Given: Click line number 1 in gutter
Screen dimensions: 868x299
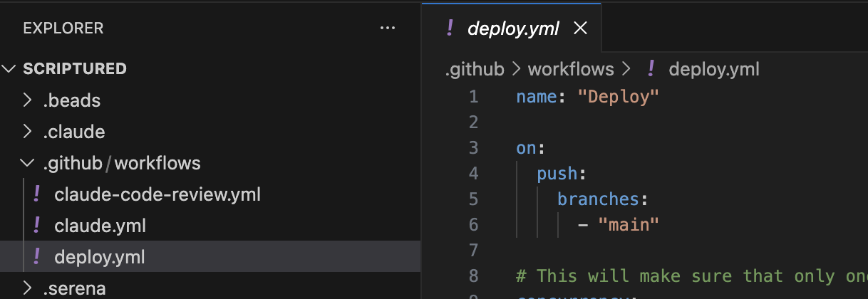Looking at the screenshot, I should pos(474,96).
